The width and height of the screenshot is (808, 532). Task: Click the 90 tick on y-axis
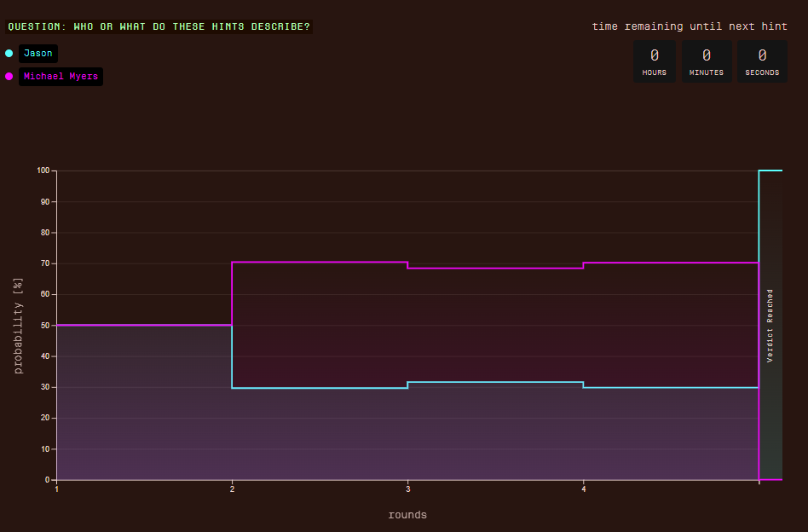[45, 201]
